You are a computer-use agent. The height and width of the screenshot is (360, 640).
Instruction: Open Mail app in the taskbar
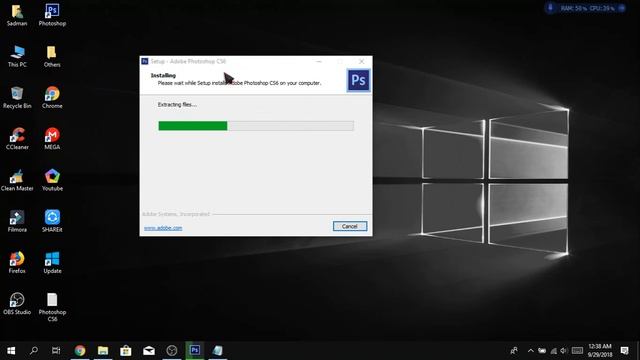[149, 350]
